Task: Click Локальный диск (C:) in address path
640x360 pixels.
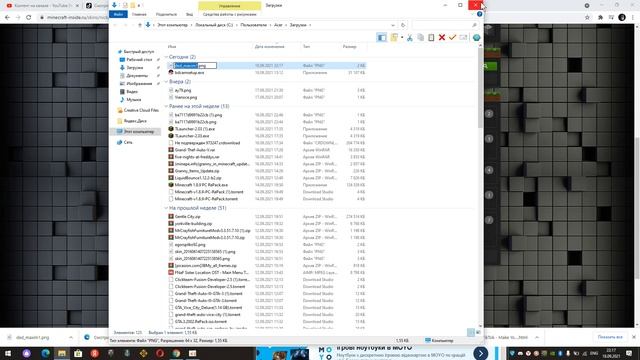Action: pos(214,25)
